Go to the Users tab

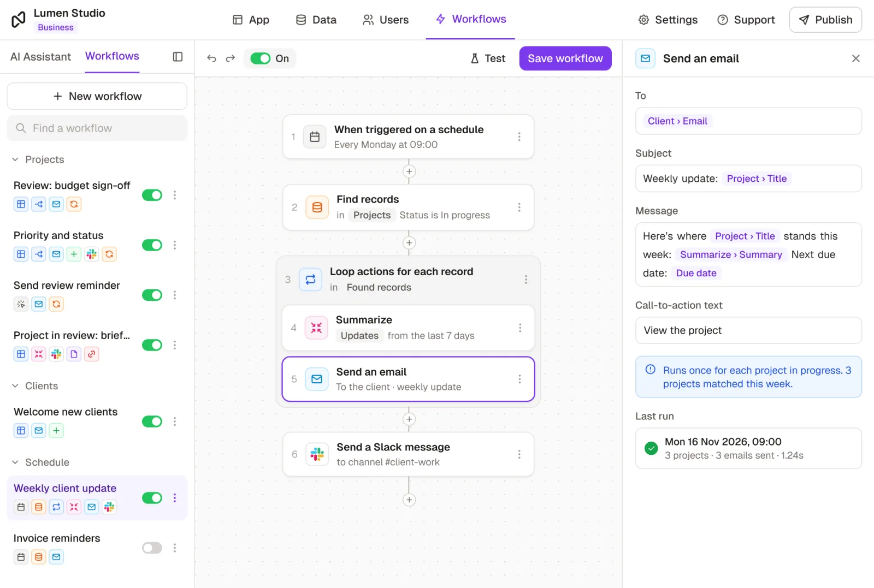coord(386,20)
